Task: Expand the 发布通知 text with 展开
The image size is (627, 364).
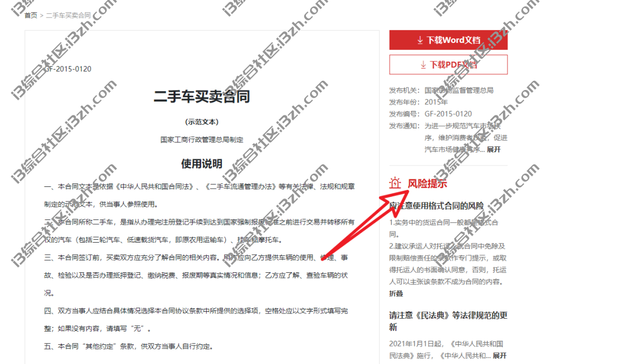Action: pyautogui.click(x=493, y=149)
